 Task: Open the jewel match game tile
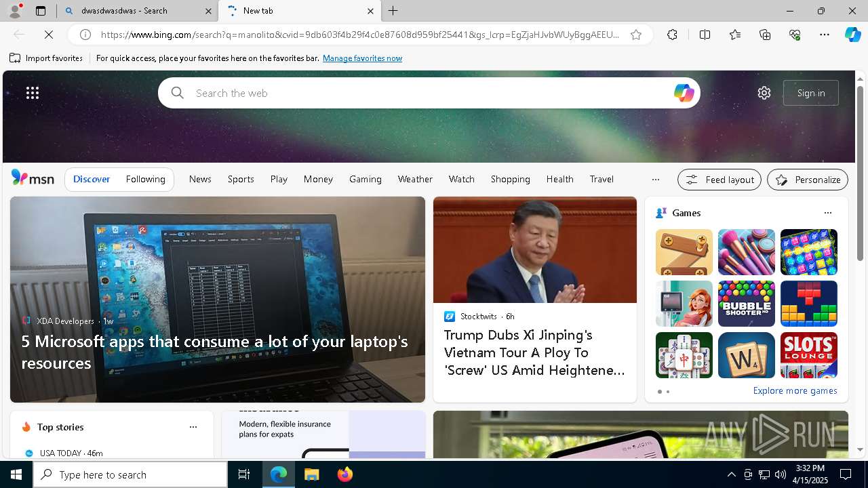point(809,252)
